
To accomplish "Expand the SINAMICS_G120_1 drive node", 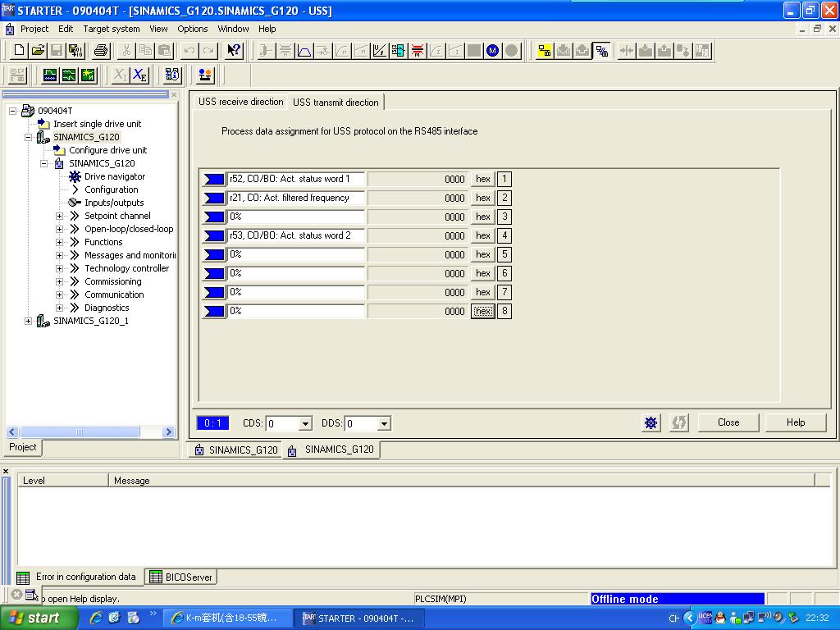I will click(28, 321).
